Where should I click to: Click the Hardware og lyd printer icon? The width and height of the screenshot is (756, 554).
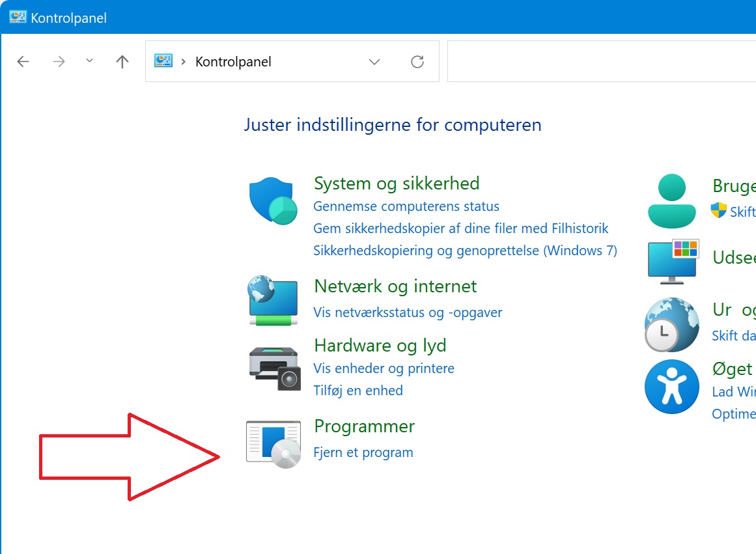click(275, 368)
